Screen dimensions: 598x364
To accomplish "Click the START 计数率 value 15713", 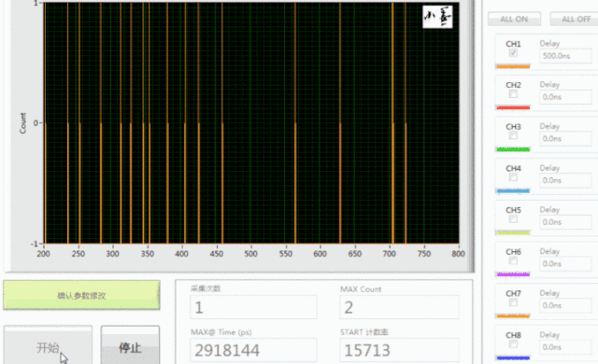I will coord(399,350).
